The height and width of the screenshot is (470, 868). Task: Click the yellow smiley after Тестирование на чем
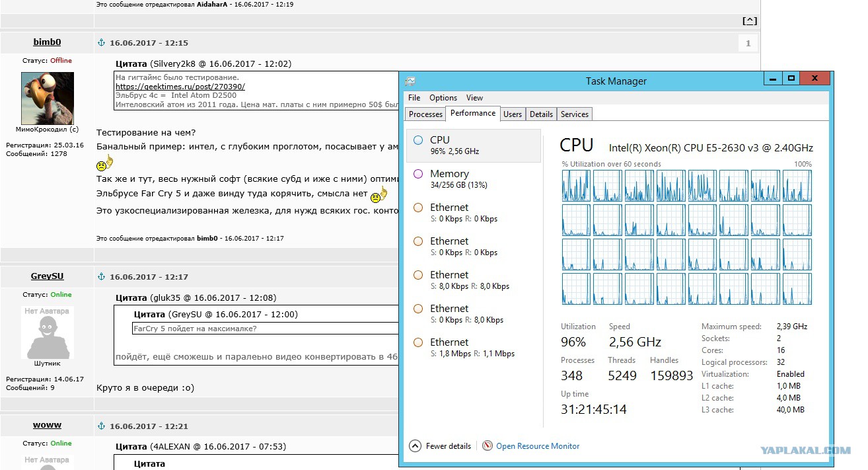(x=105, y=163)
